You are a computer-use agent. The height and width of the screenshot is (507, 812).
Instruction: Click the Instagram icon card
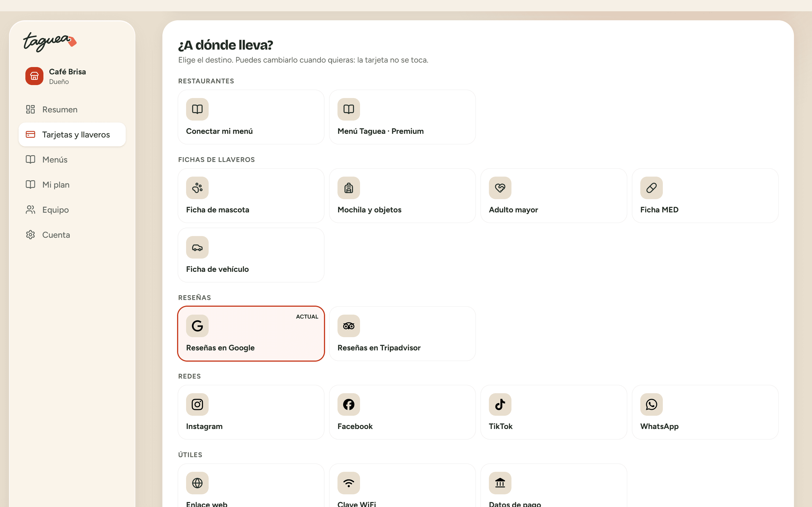tap(197, 404)
